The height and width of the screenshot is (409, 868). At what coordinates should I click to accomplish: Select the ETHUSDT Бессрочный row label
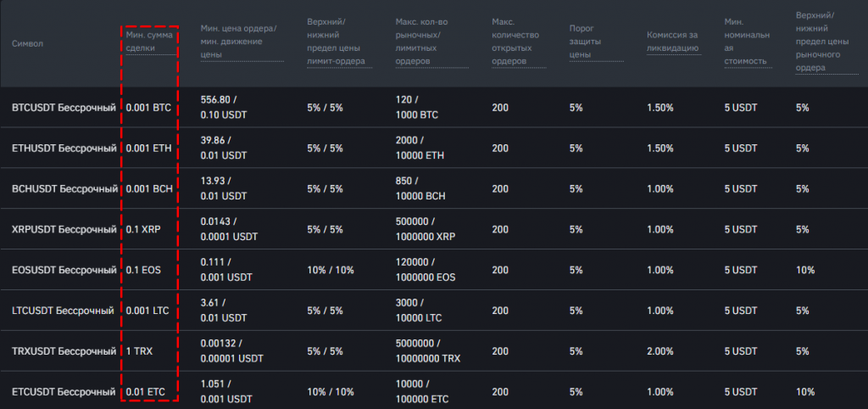64,148
